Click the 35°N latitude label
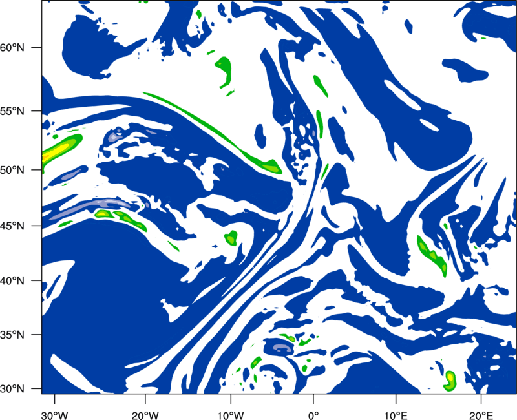The height and width of the screenshot is (420, 517). pos(12,335)
